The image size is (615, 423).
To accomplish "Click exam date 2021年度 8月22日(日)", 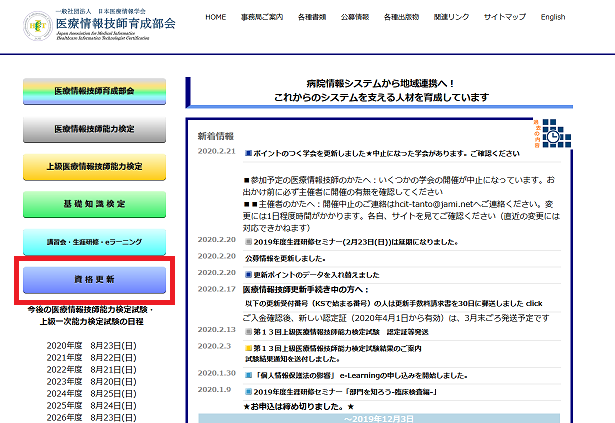I will (91, 358).
